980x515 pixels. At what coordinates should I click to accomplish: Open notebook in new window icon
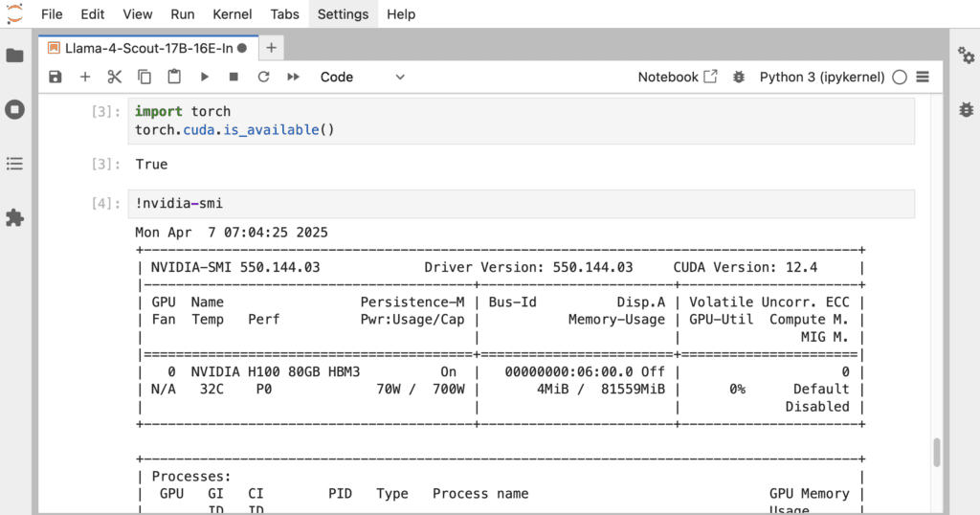[x=710, y=77]
